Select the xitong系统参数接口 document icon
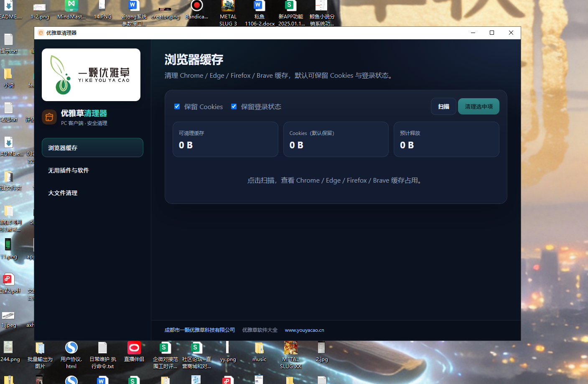 click(x=134, y=13)
